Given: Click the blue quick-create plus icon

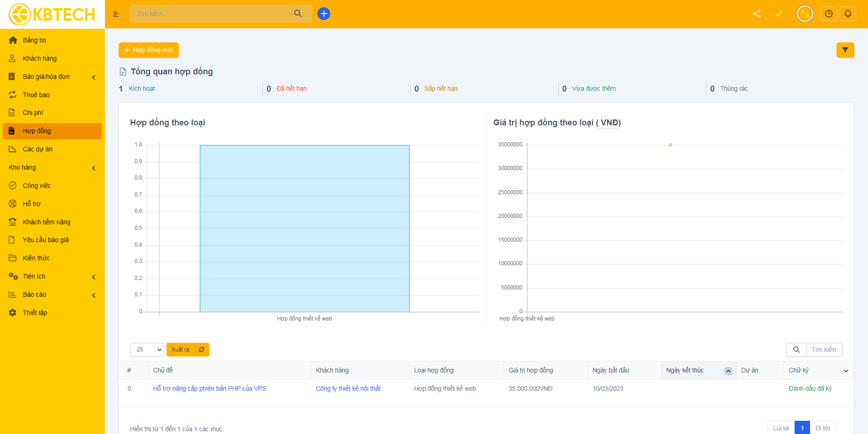Looking at the screenshot, I should 323,14.
